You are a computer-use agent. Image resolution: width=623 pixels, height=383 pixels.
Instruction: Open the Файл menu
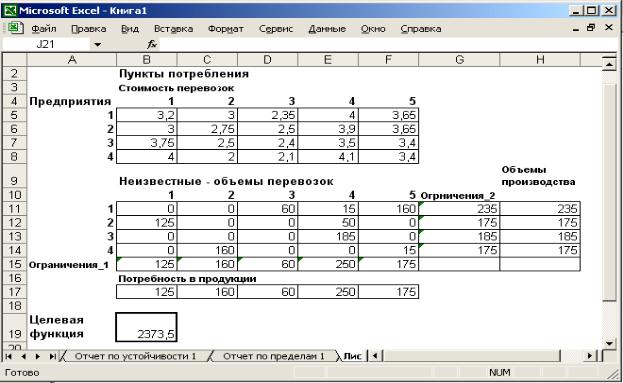point(44,29)
